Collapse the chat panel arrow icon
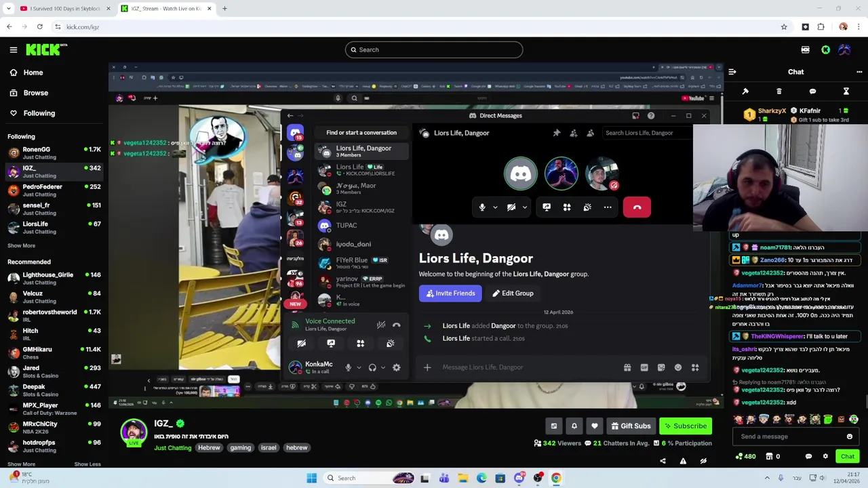Viewport: 868px width, 488px height. coord(732,72)
